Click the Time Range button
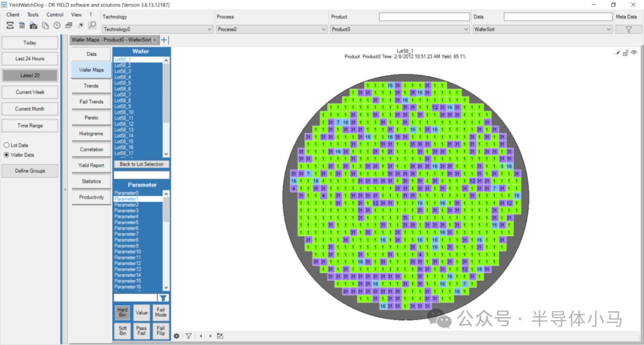The image size is (644, 345). [x=30, y=126]
